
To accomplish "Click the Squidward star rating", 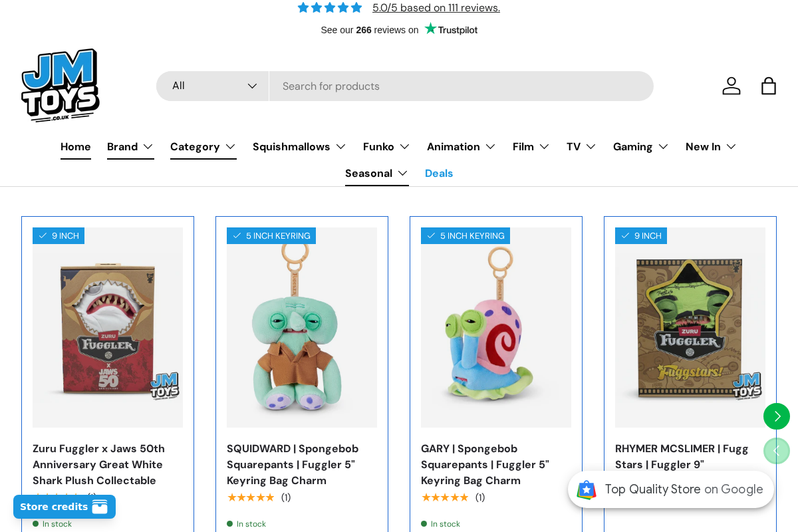I will coord(251,497).
